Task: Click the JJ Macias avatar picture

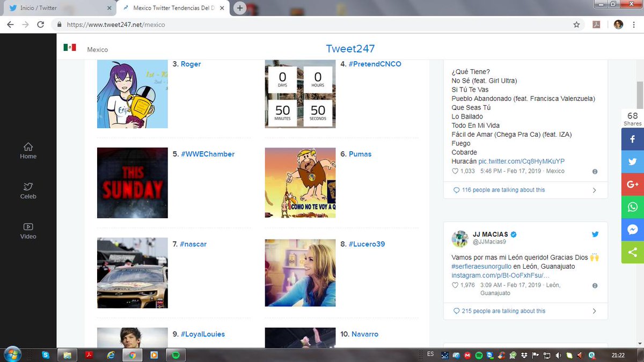Action: (460, 239)
